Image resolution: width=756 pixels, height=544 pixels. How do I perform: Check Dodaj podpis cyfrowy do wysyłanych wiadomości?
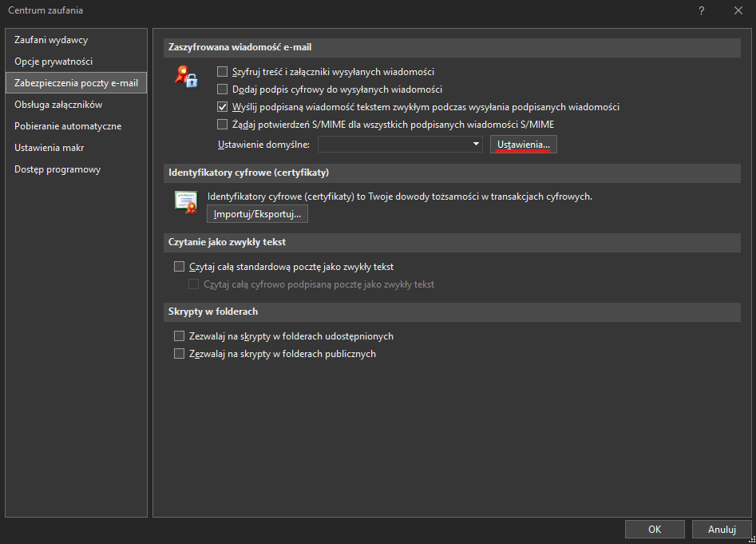coord(222,89)
